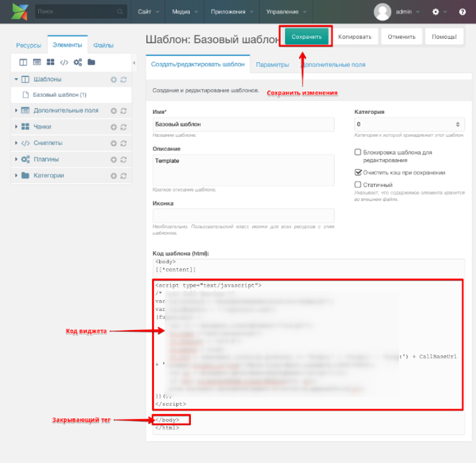Click the new category folder icon
Screen dimensions: 476x463
91,62
